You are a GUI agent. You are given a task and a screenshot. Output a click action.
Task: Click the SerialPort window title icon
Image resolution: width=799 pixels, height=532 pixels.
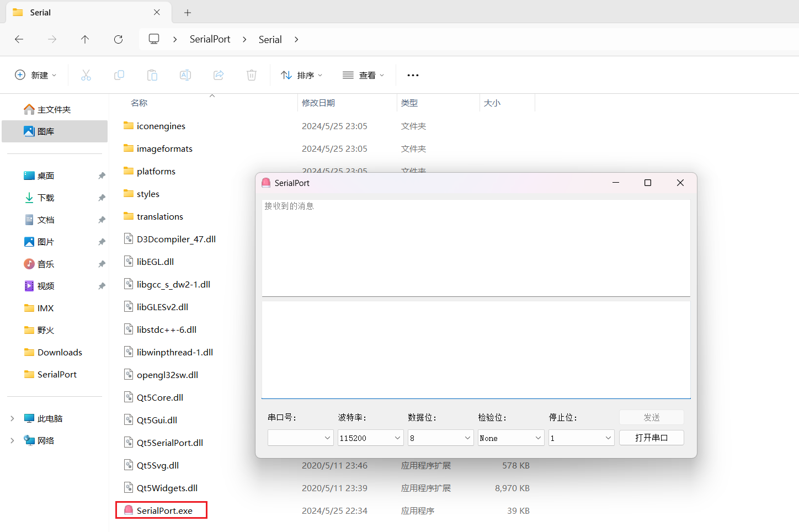(x=266, y=183)
